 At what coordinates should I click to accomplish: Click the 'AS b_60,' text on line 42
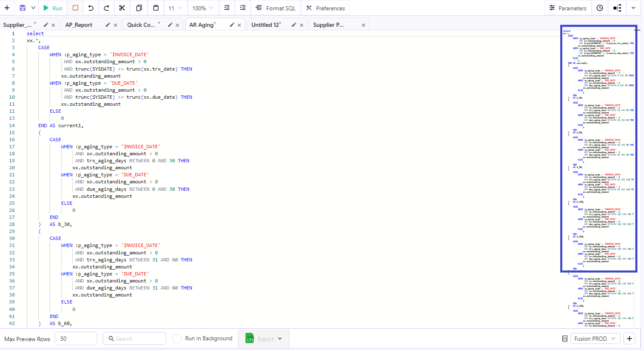pos(61,323)
